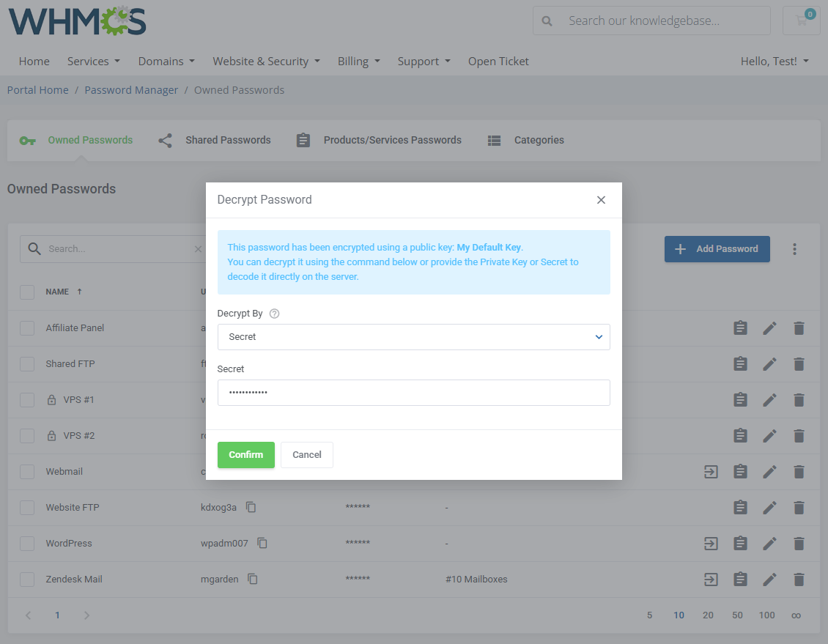Open clipboard details for Affiliate Panel
This screenshot has width=828, height=644.
point(740,328)
